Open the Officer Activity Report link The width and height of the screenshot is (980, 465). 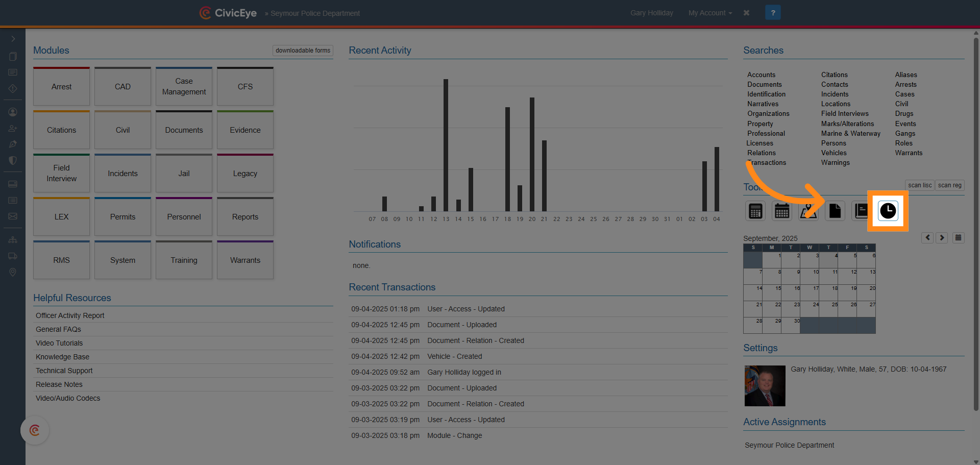[x=70, y=315]
